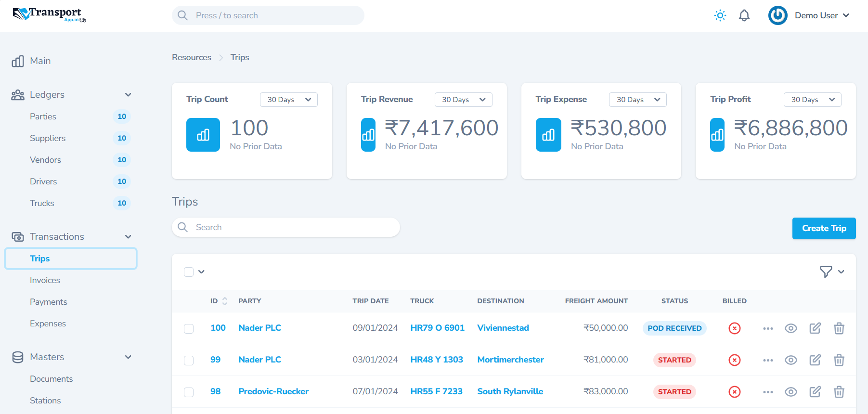Tick the checkbox for trip 98
The image size is (868, 414).
point(189,392)
